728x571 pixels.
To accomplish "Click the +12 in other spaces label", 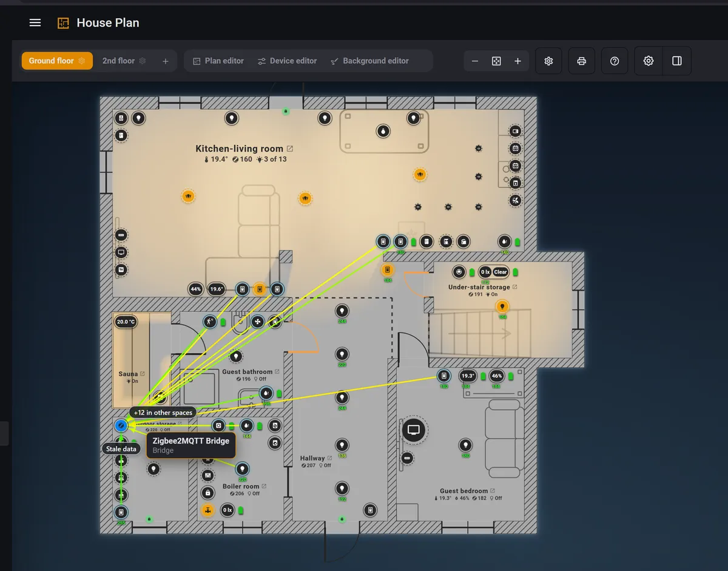I will (163, 413).
